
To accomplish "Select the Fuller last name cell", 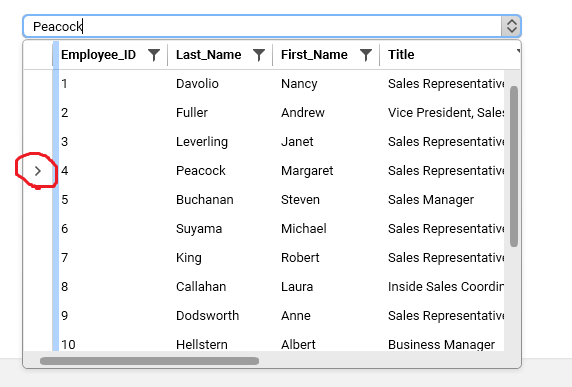I will (192, 113).
